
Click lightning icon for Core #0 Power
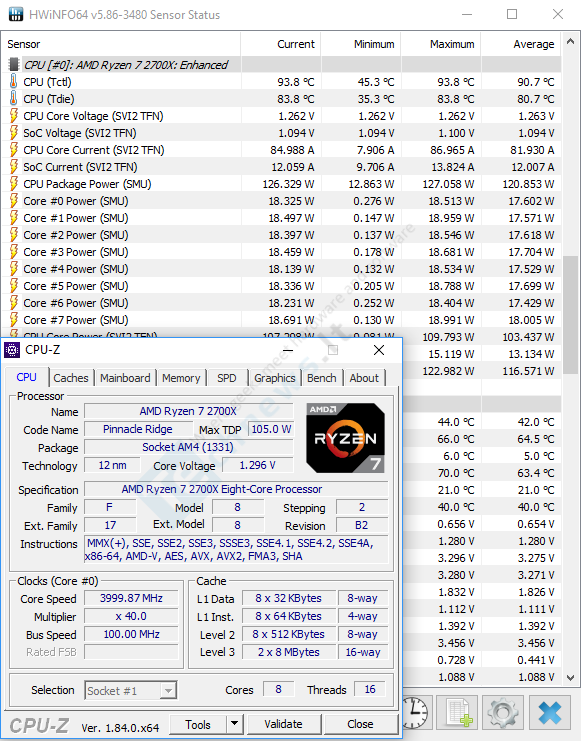coord(14,200)
